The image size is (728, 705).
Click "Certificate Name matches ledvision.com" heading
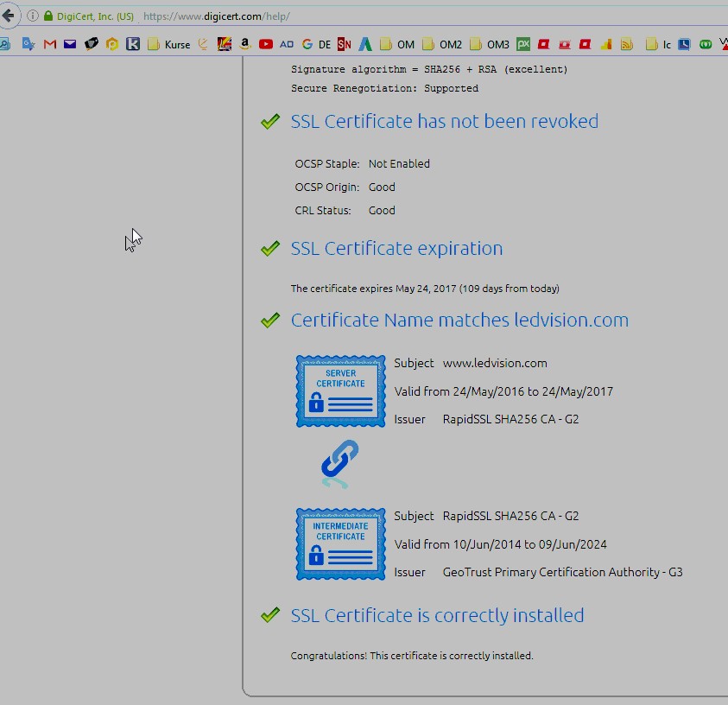[459, 320]
